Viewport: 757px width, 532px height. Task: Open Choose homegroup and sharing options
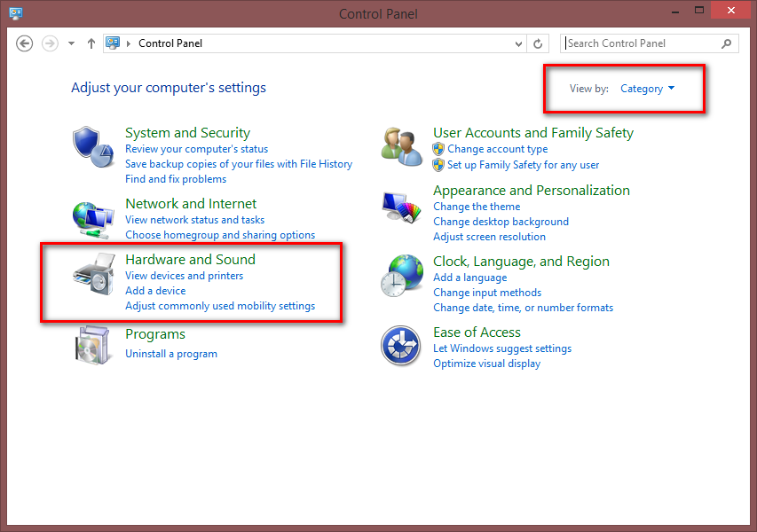220,235
